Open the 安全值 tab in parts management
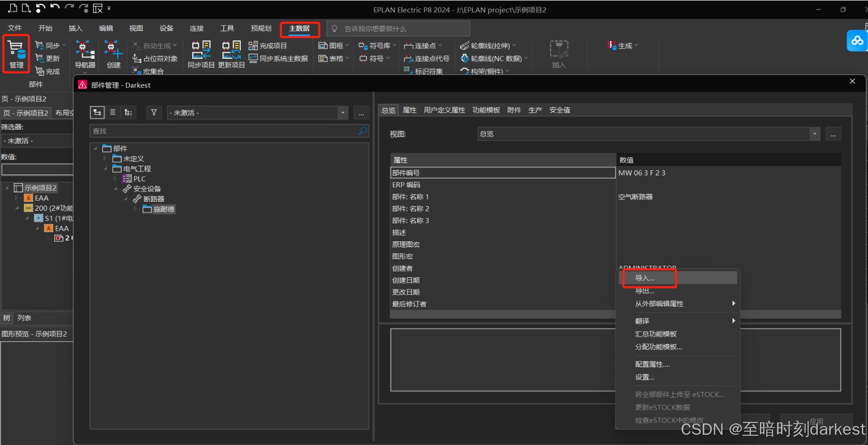This screenshot has width=868, height=445. coord(560,110)
